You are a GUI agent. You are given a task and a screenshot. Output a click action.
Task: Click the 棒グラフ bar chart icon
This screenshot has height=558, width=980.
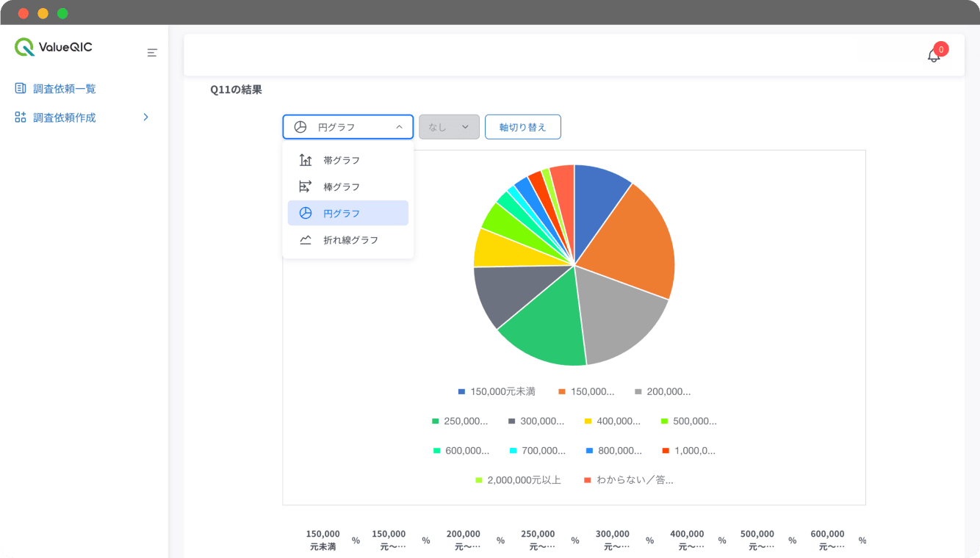pos(306,186)
